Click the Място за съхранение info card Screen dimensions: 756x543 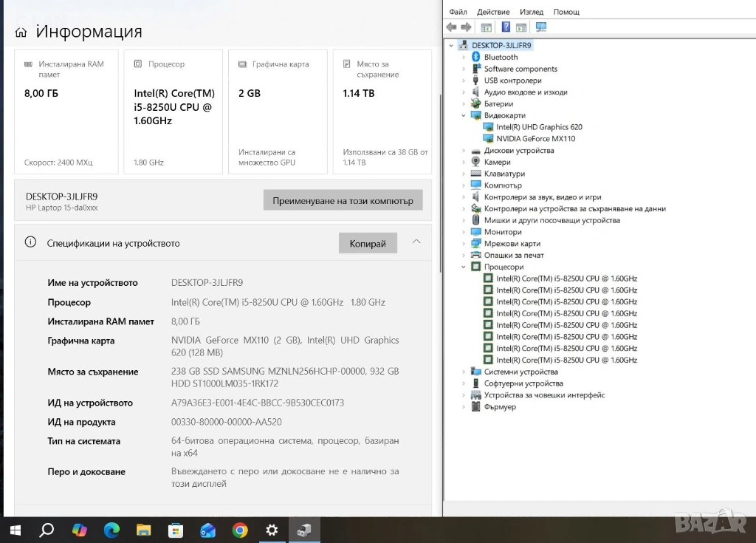coord(382,112)
